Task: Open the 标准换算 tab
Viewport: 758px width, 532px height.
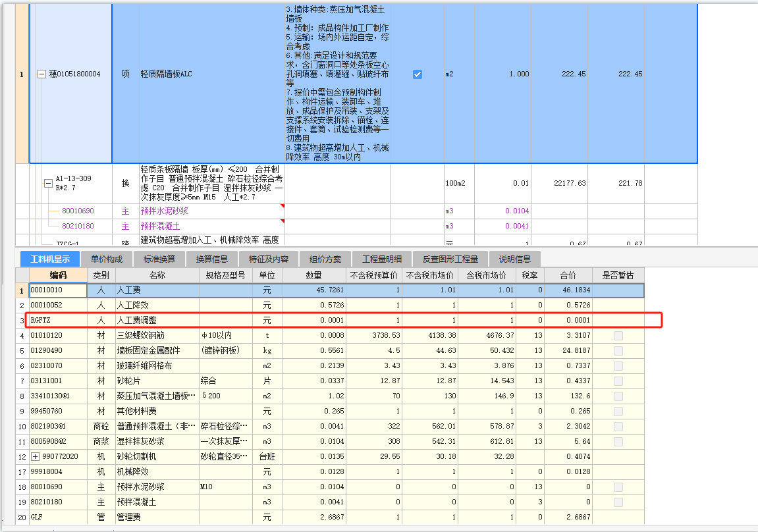Action: [x=159, y=259]
